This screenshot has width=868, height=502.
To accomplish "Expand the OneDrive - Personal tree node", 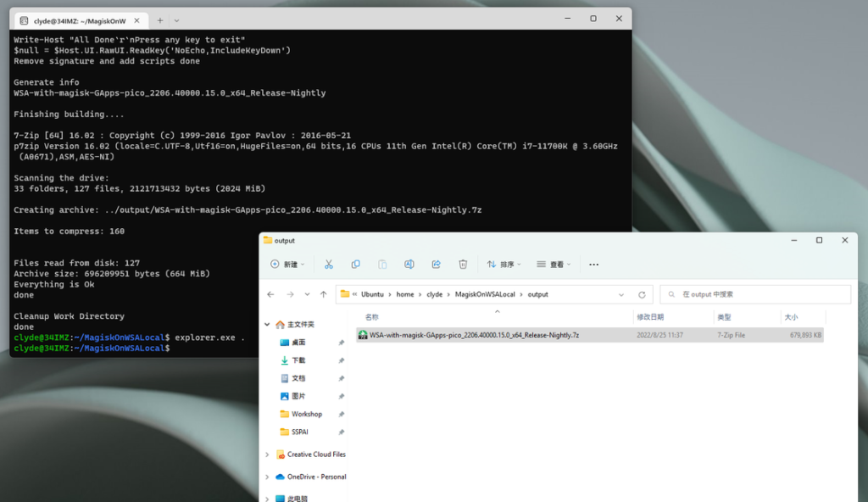I will (x=268, y=477).
